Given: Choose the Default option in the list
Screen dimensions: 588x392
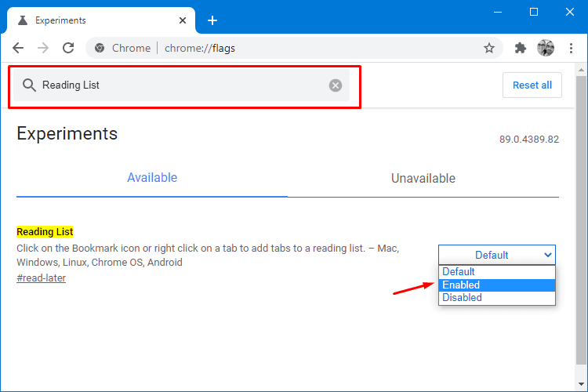Looking at the screenshot, I should coord(497,271).
